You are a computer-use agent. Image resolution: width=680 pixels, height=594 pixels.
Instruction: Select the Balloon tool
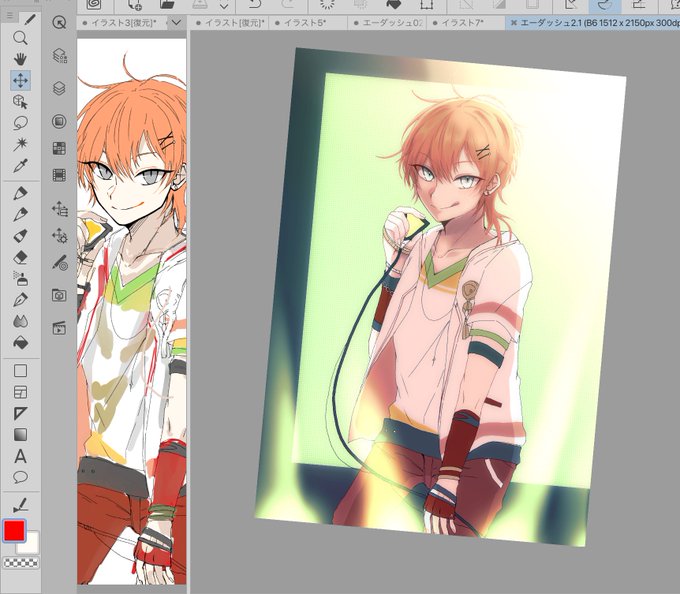[x=20, y=477]
